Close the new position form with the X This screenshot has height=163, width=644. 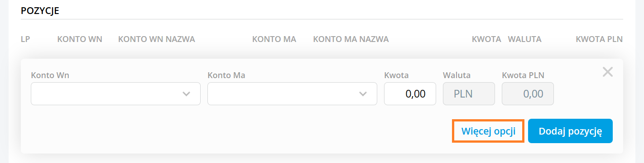[x=607, y=72]
